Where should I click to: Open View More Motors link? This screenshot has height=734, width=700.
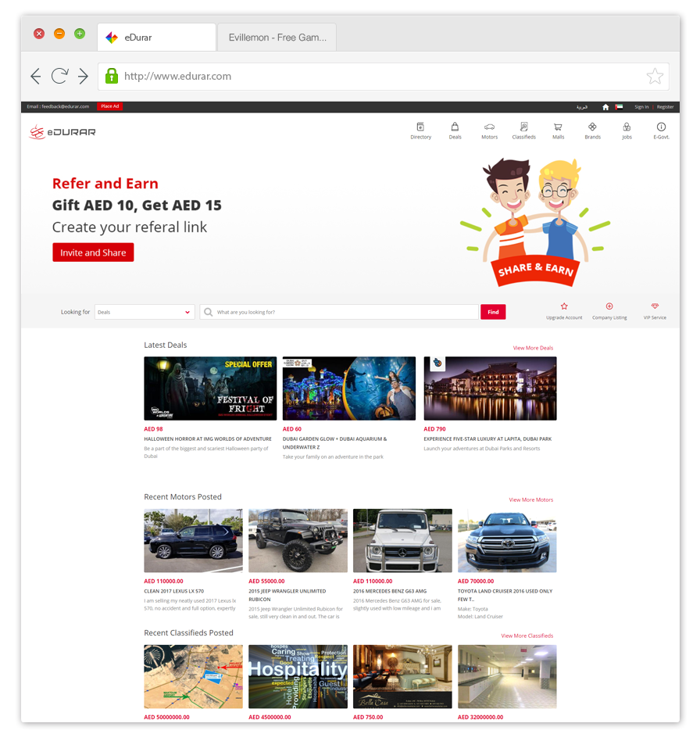(533, 499)
